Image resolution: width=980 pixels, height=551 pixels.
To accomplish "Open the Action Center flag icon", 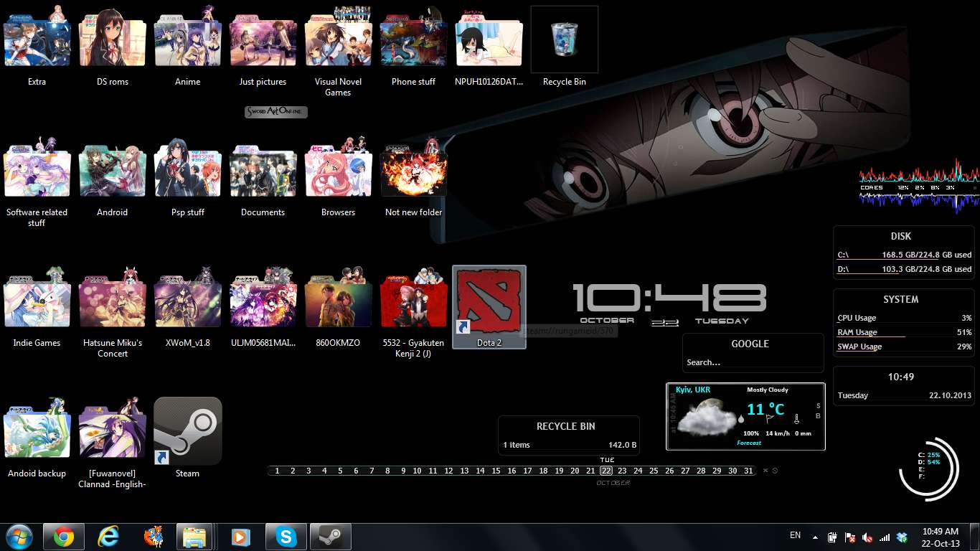I will 850,537.
